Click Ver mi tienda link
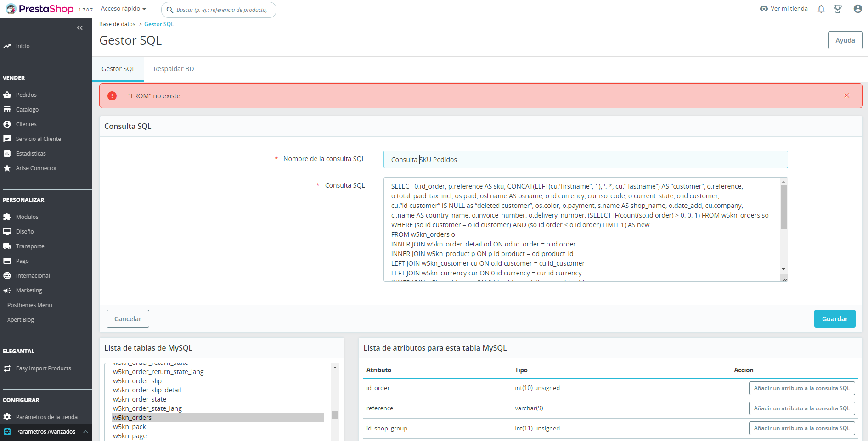 (x=789, y=9)
